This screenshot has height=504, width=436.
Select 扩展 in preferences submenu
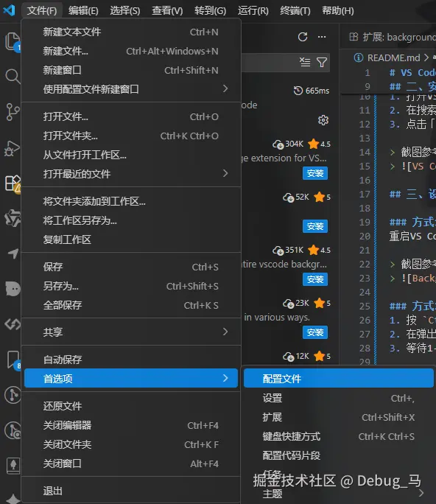[338, 417]
